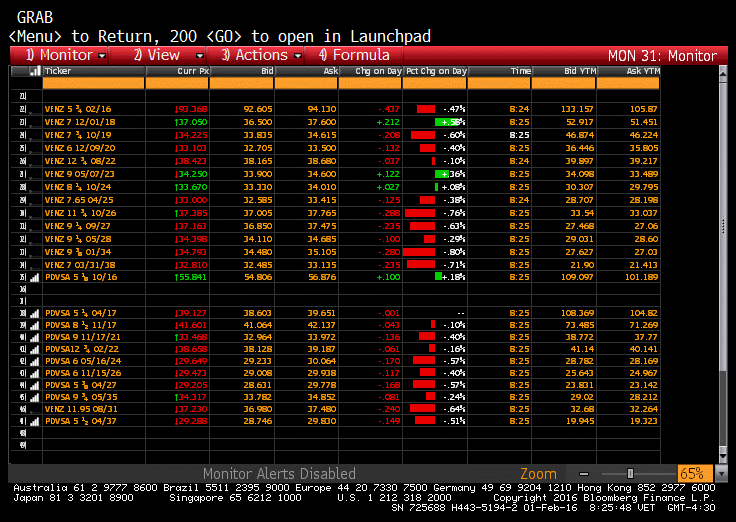Select the VENZ 6 12/09/20 ticker
736x522 pixels.
tap(80, 148)
